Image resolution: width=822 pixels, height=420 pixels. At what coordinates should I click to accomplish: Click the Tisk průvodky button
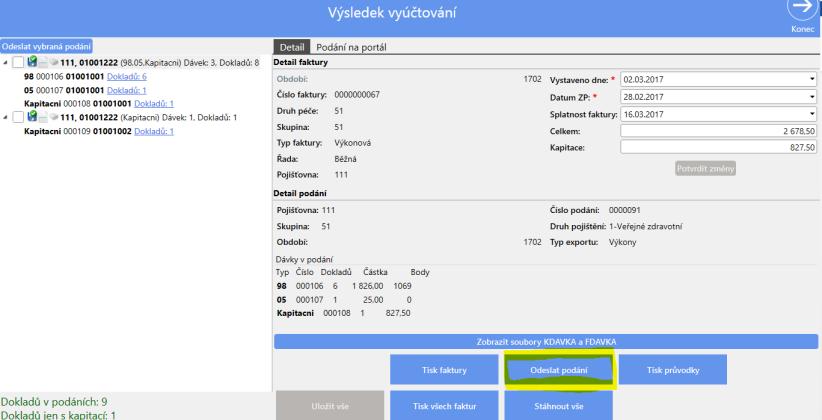pos(673,370)
